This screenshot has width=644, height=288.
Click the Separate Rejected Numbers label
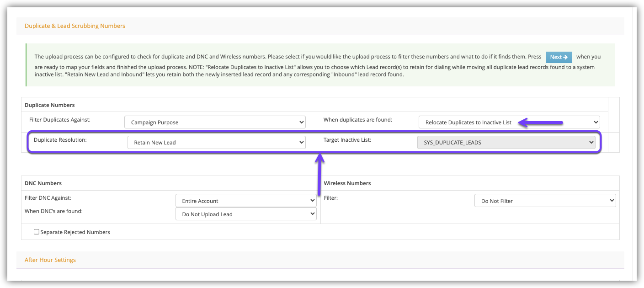pos(75,232)
